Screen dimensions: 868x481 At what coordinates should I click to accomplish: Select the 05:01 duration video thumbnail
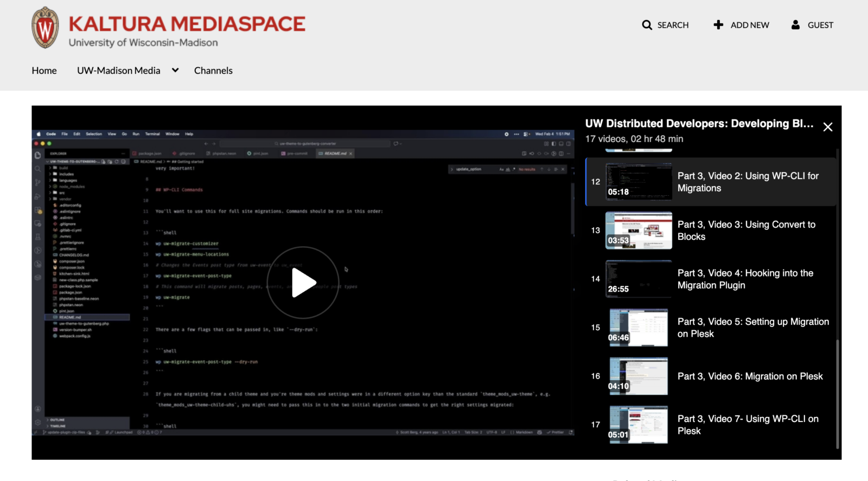tap(639, 425)
